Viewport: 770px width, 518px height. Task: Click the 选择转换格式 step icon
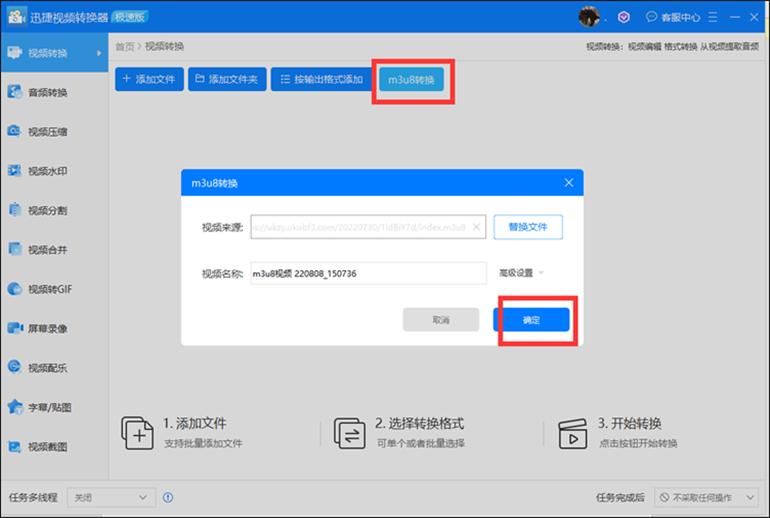click(350, 433)
